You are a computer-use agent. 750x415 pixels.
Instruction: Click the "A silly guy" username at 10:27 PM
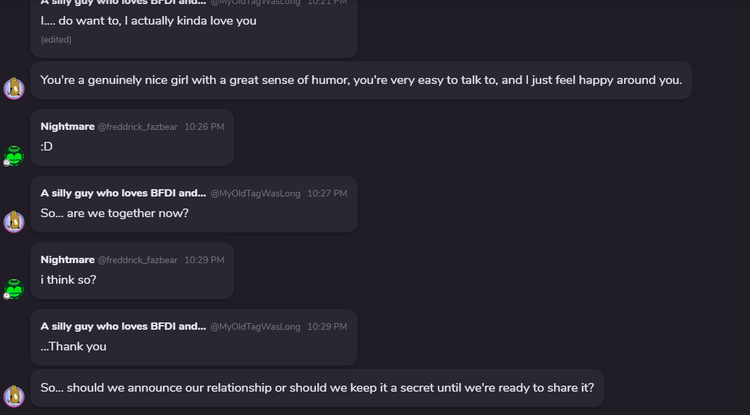coord(122,193)
